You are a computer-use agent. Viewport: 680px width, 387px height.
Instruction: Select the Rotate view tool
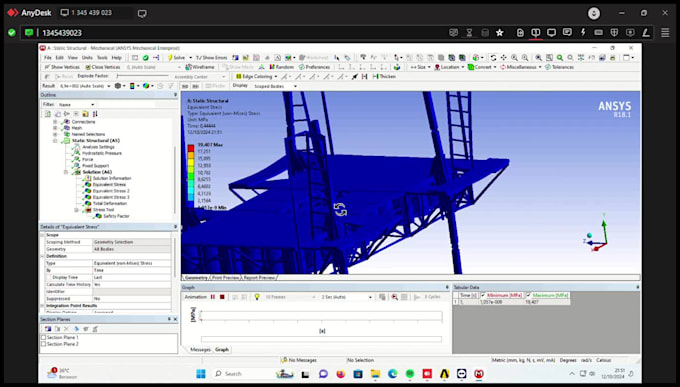tap(493, 58)
